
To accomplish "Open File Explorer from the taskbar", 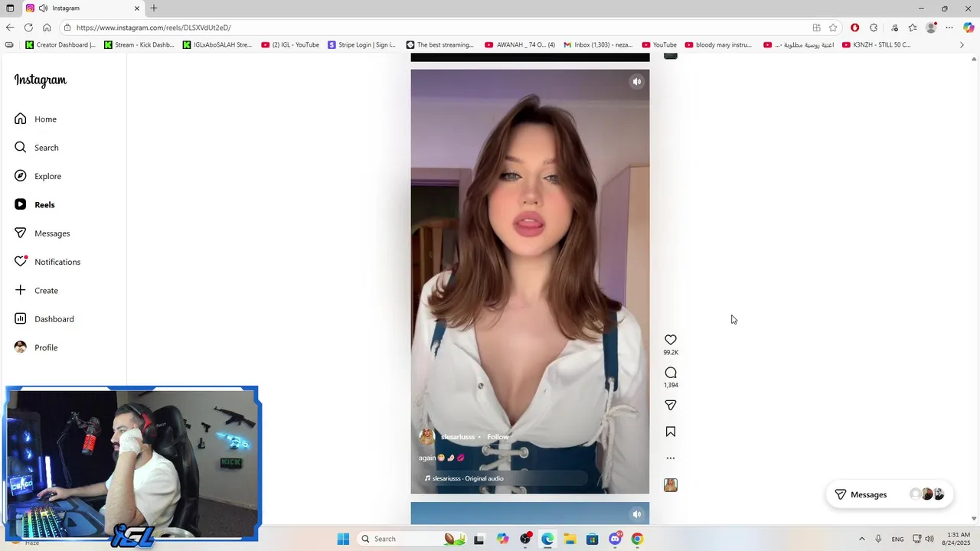I will click(x=570, y=539).
